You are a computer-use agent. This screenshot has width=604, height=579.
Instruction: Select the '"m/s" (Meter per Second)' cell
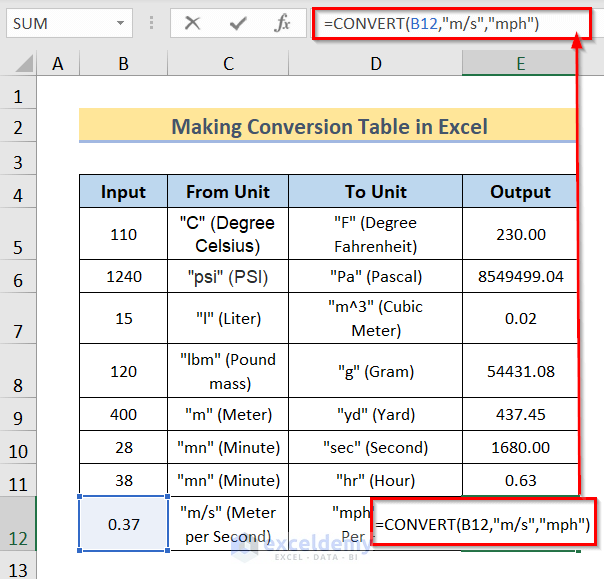coord(228,524)
